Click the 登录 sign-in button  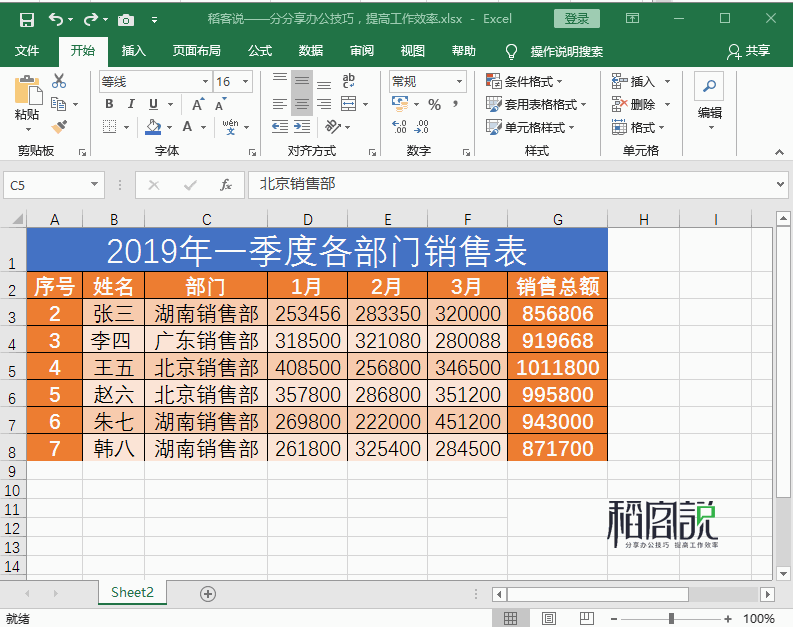tap(577, 19)
